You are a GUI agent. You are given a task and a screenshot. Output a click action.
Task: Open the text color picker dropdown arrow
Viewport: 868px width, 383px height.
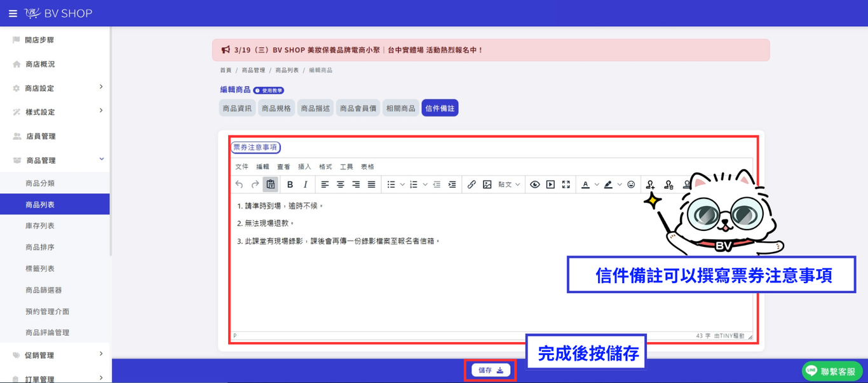597,185
